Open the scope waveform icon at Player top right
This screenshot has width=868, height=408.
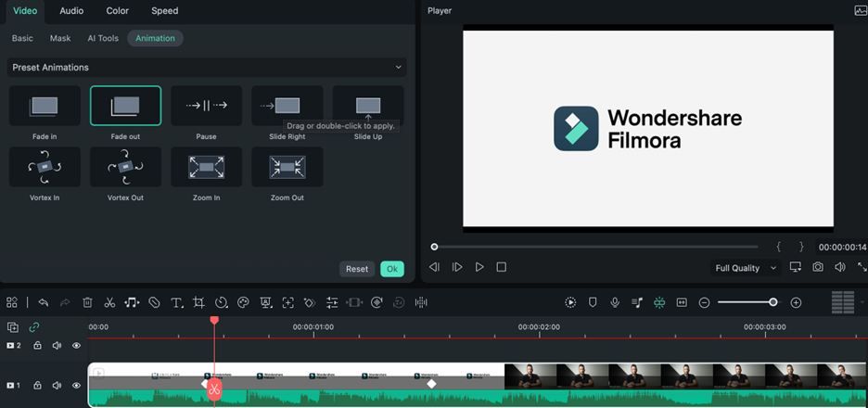(861, 10)
